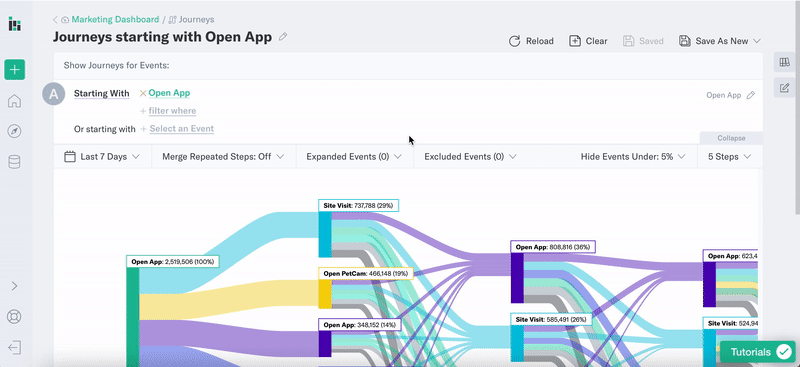Open Hide Events Under 5% dropdown

click(x=633, y=157)
